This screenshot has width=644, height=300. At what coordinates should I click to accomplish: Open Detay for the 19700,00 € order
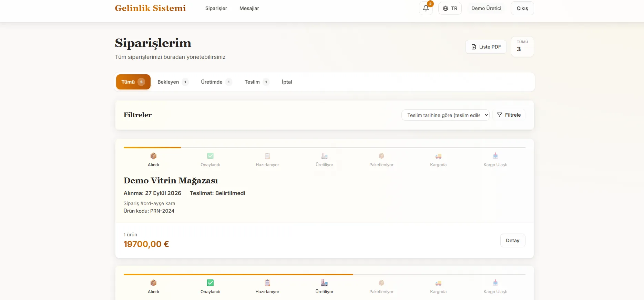pyautogui.click(x=513, y=240)
